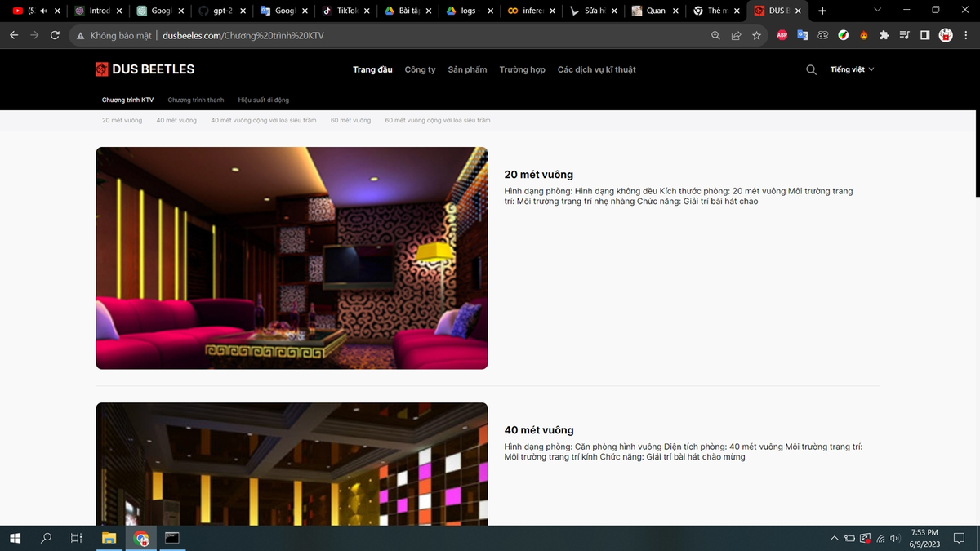The width and height of the screenshot is (980, 551).
Task: Click the 40 mét vuông heading
Action: pos(539,430)
